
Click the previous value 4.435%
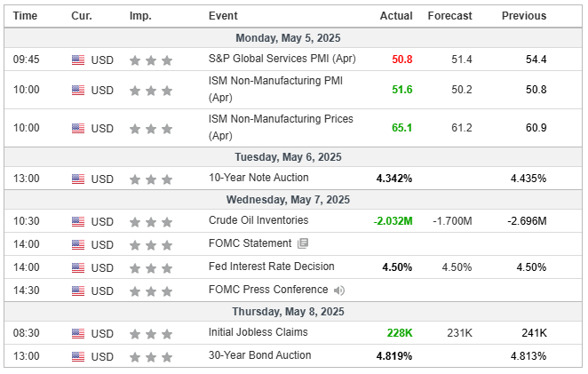tap(528, 179)
